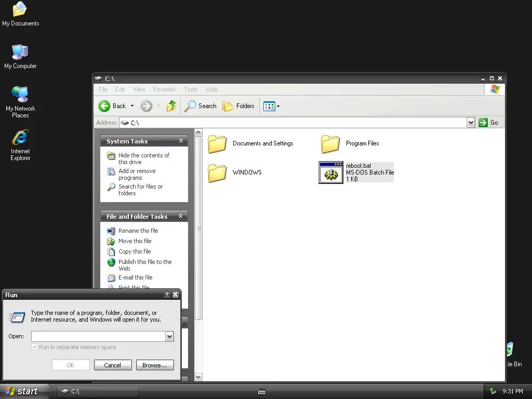
Task: Open the View menu
Action: (x=139, y=89)
